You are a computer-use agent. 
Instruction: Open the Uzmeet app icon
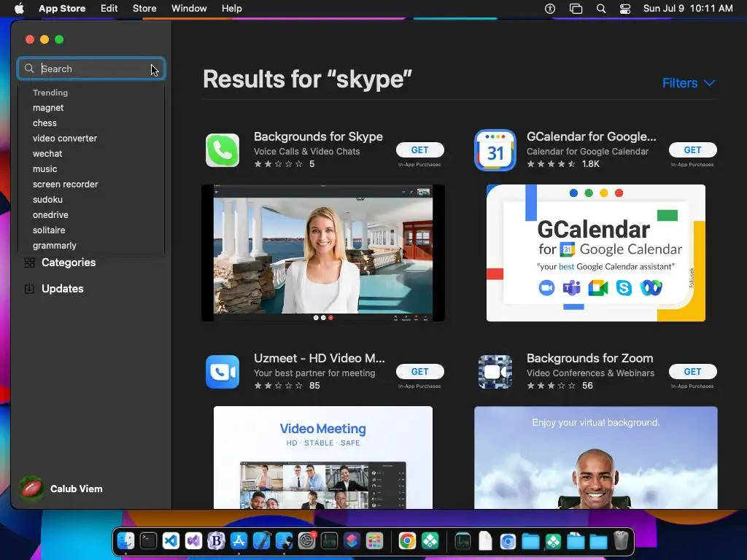[222, 372]
